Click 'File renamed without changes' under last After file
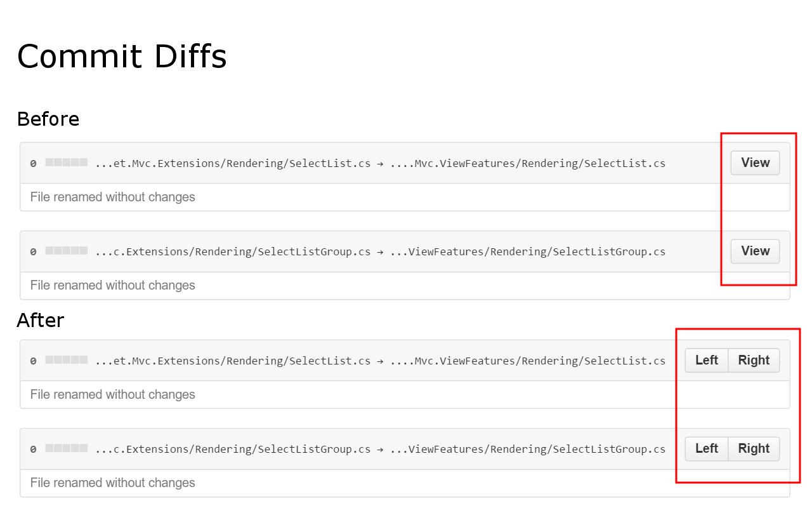Viewport: 812px width, 508px height. click(112, 483)
